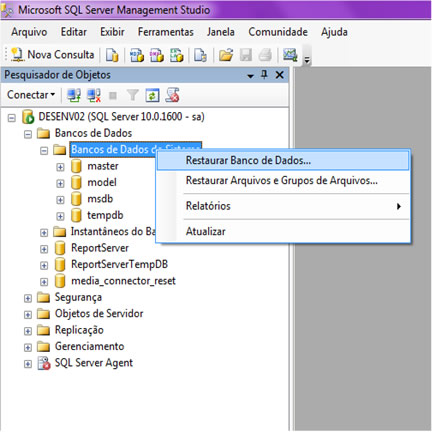
Task: Click the filter funnel icon
Action: (132, 95)
